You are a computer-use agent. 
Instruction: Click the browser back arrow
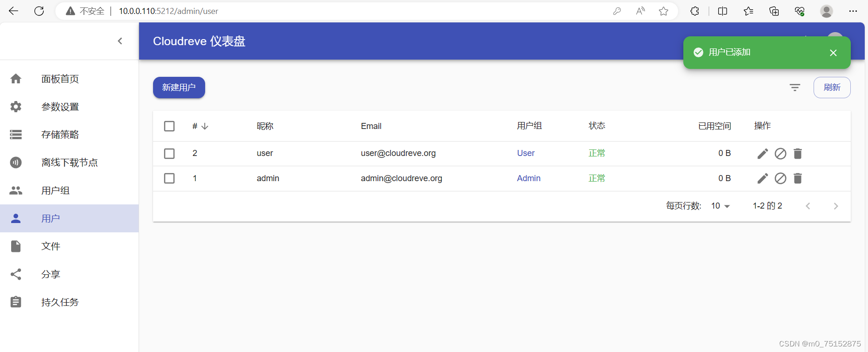13,11
